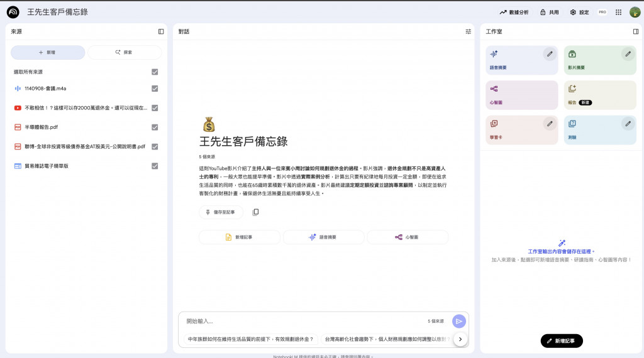Screen dimensions: 644x358
Task: Open the 心智圖 studio card
Action: point(521,95)
